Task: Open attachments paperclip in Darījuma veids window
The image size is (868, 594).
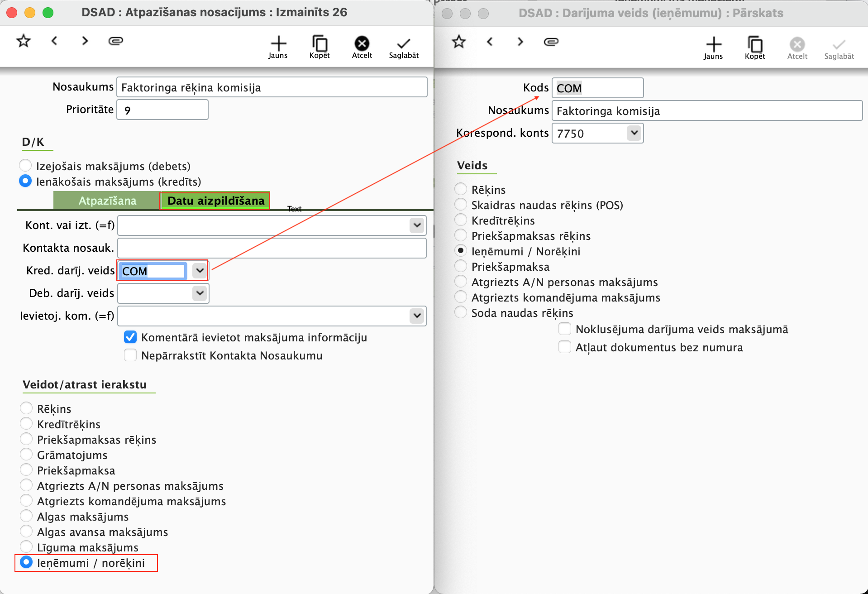Action: tap(551, 42)
